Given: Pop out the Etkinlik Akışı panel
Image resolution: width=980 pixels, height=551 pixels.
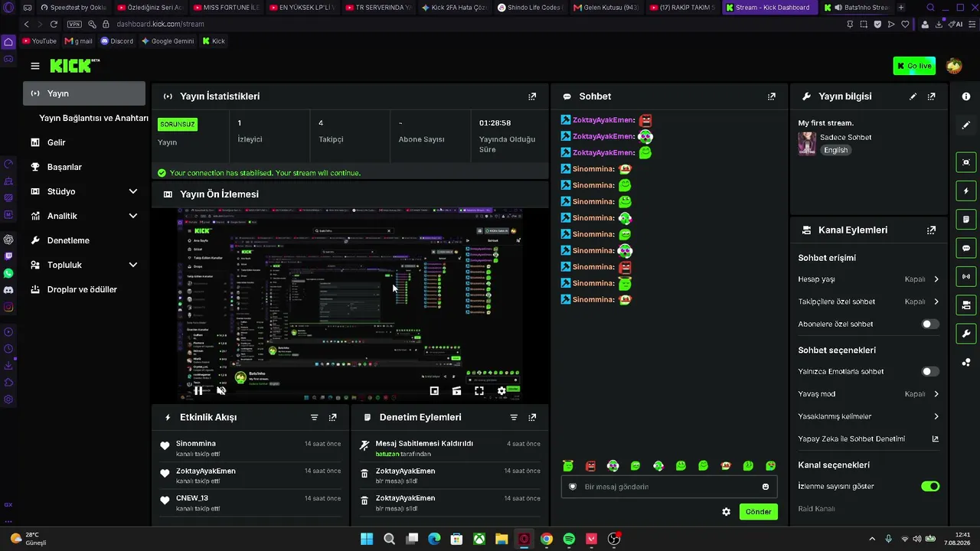Looking at the screenshot, I should click(332, 418).
